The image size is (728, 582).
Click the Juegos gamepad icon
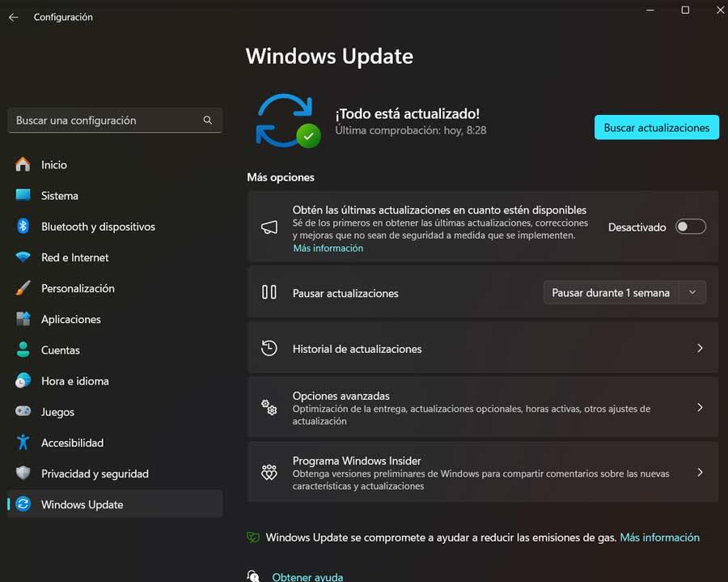pos(23,411)
